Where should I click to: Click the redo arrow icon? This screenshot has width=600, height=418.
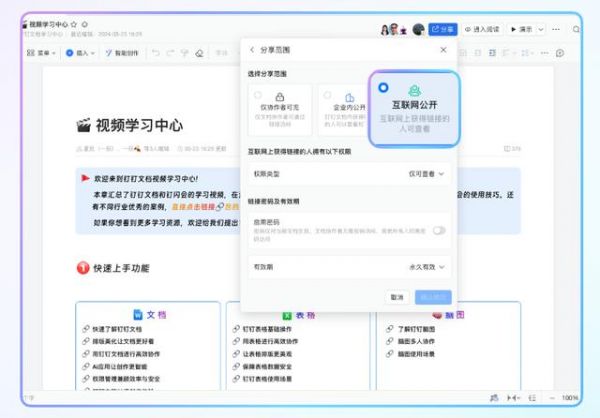point(171,52)
